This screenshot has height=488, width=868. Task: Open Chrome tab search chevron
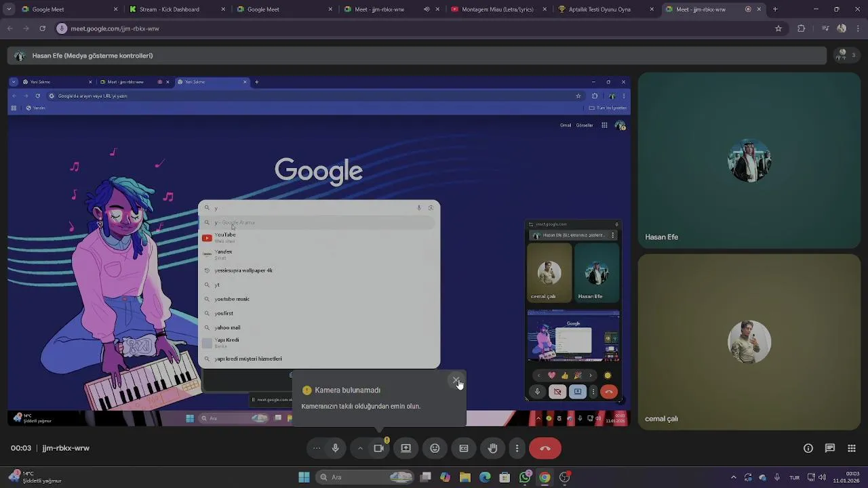tap(9, 9)
